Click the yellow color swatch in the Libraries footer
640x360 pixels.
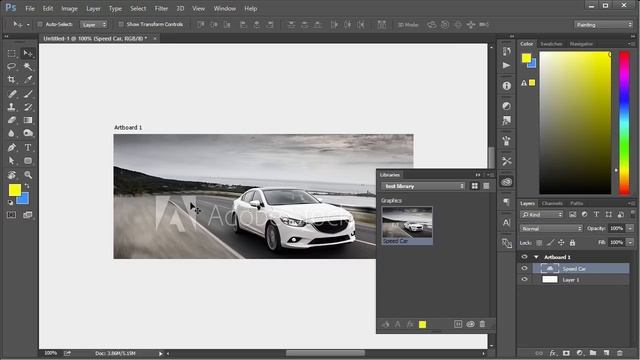pyautogui.click(x=422, y=324)
